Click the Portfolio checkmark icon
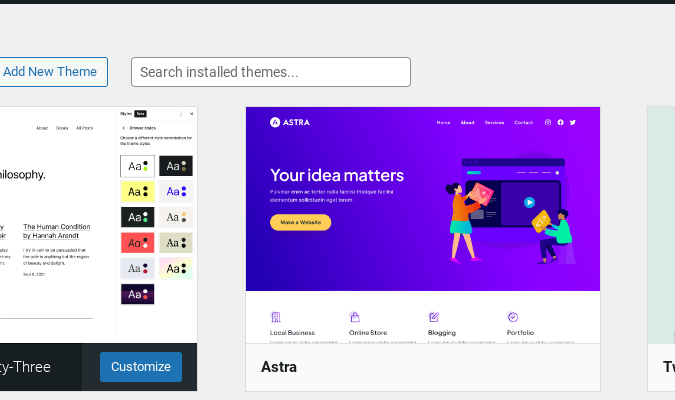The height and width of the screenshot is (400, 675). [x=513, y=317]
